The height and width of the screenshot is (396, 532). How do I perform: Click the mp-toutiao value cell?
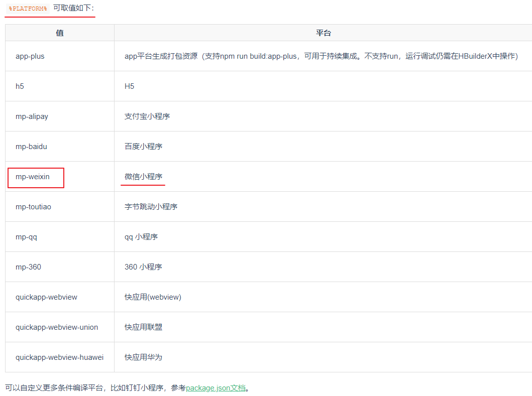point(60,207)
